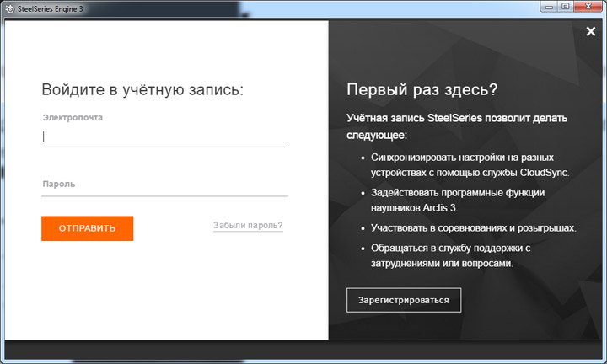Open the Забыли пароль? link
607x364 pixels.
coord(248,225)
